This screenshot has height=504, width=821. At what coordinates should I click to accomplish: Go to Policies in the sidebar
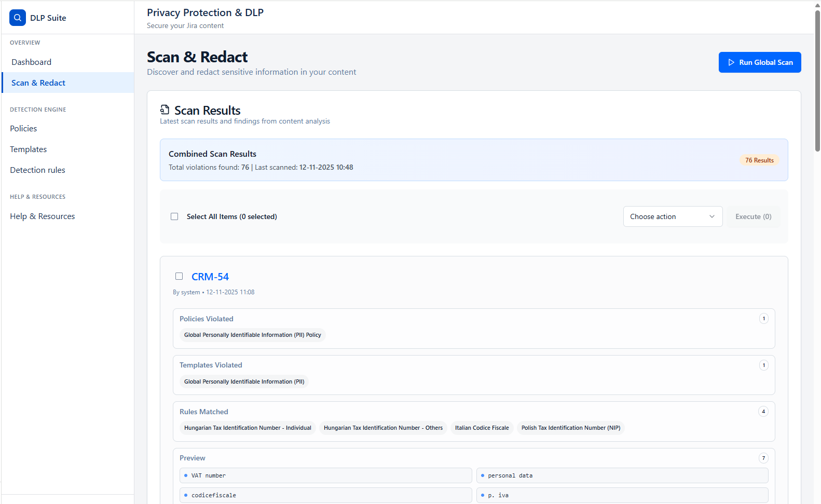(x=23, y=128)
